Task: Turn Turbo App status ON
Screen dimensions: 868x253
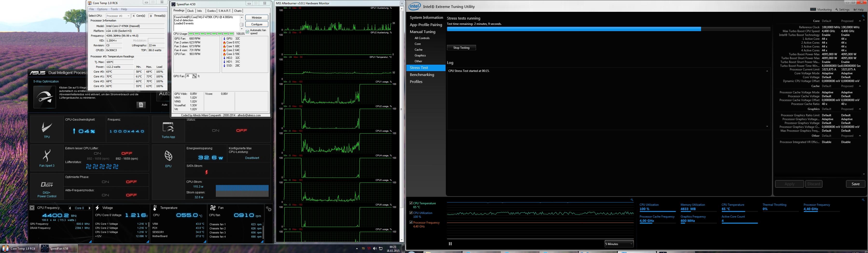Action: point(216,130)
